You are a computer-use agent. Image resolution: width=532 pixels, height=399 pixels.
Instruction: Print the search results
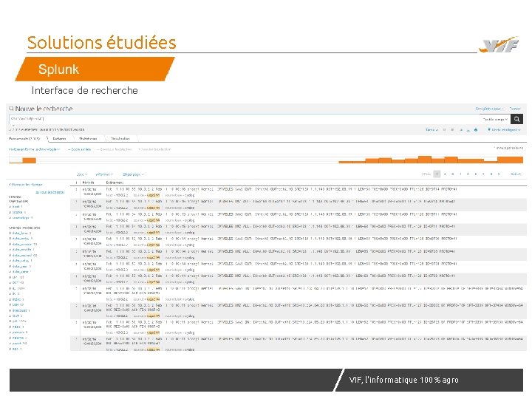pyautogui.click(x=476, y=129)
